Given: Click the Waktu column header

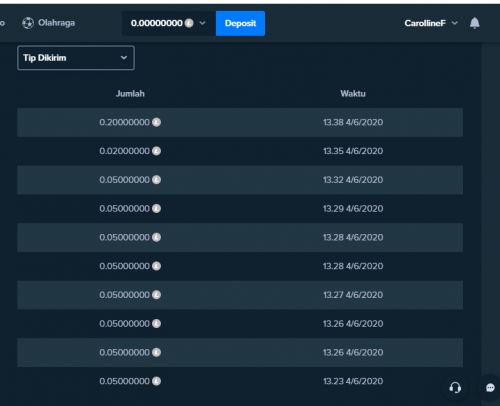Looking at the screenshot, I should 353,94.
